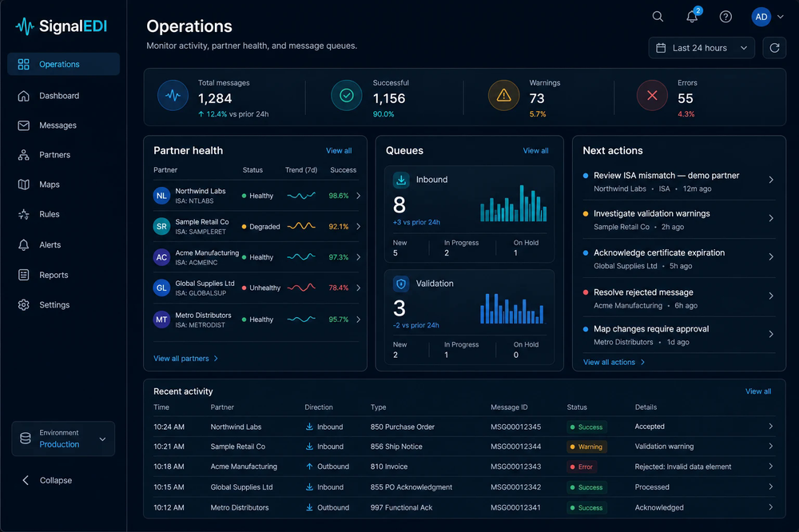Viewport: 799px width, 532px height.
Task: Click View all actions link
Action: [614, 363]
